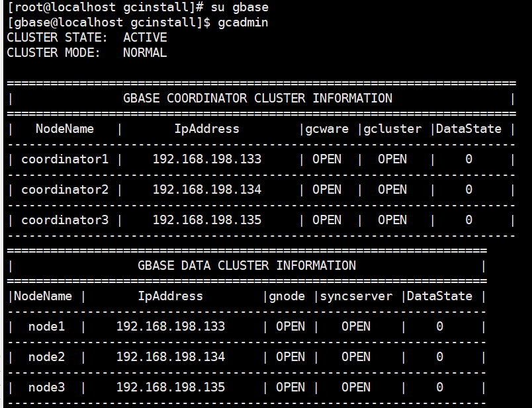
Task: Click the node2 name cell
Action: (x=46, y=357)
